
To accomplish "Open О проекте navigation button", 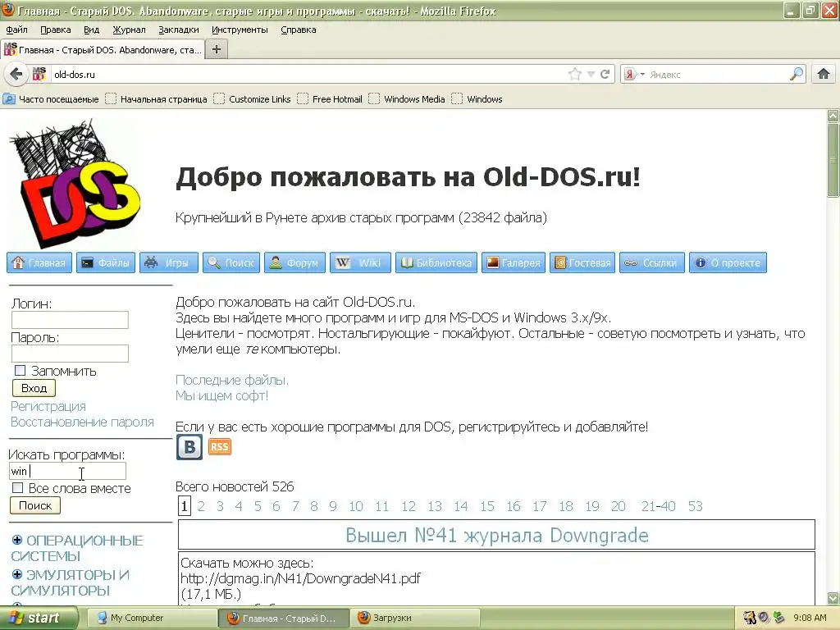I will pyautogui.click(x=728, y=262).
